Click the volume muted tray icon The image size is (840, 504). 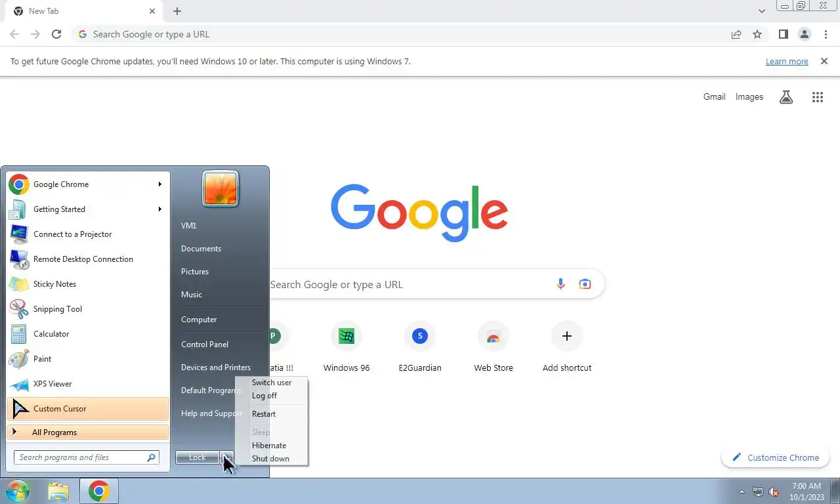[774, 492]
